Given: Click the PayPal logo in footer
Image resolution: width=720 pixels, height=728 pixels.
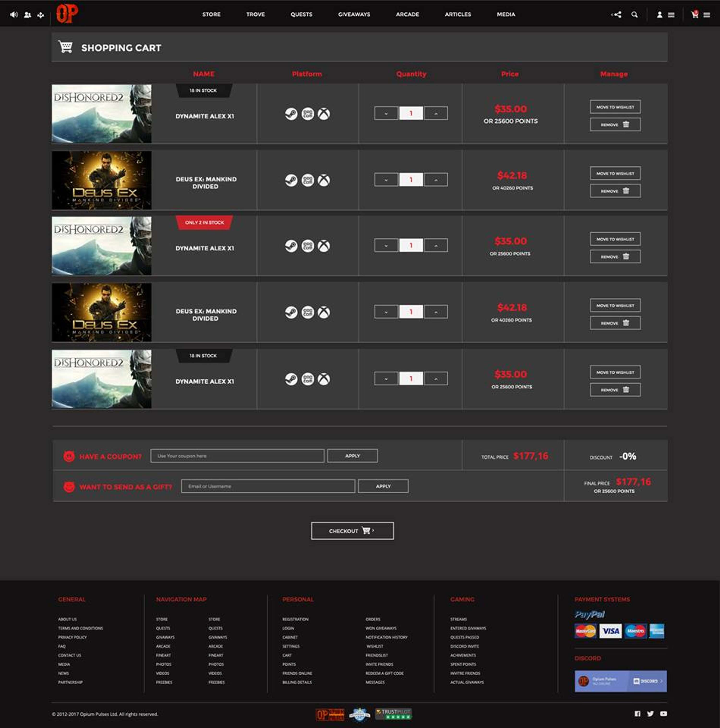Looking at the screenshot, I should point(590,615).
